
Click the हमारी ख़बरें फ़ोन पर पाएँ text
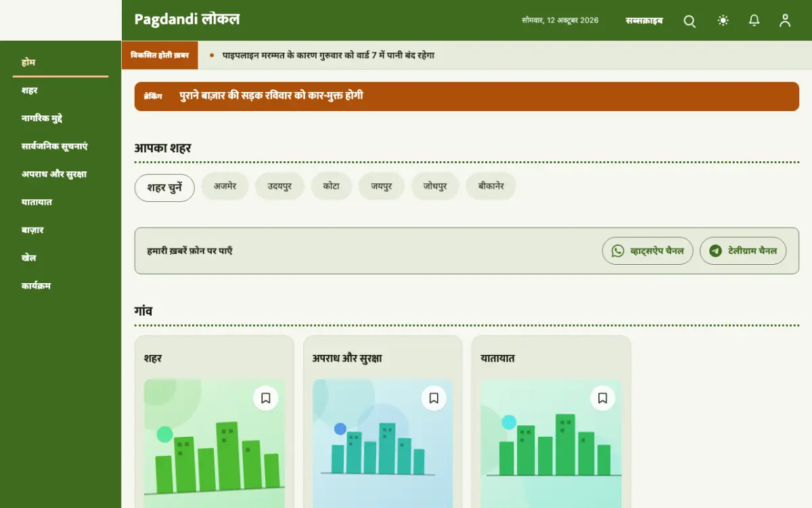point(190,251)
